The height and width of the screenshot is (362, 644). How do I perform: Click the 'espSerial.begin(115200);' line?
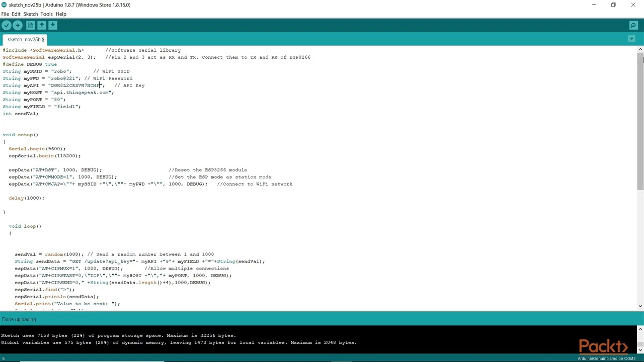click(x=45, y=156)
